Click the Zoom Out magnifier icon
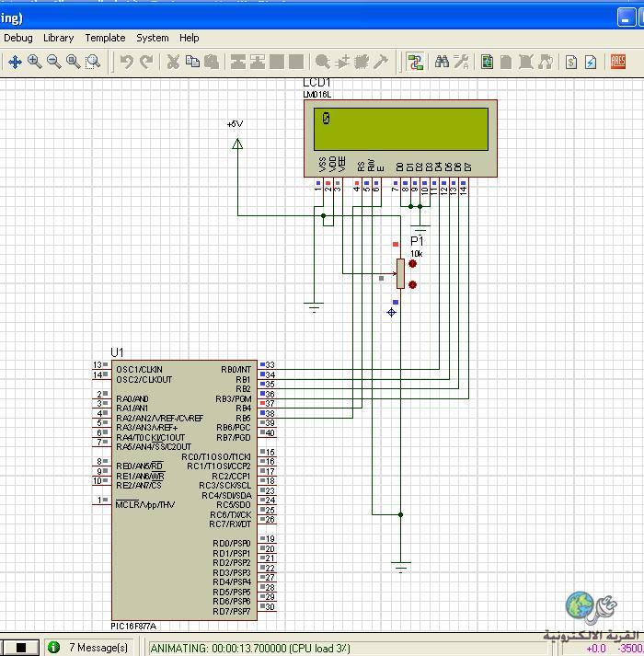This screenshot has height=656, width=644. coord(53,62)
